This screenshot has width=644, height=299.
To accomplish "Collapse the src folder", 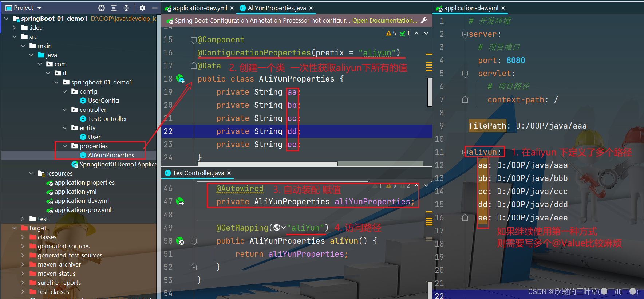I will coord(15,37).
